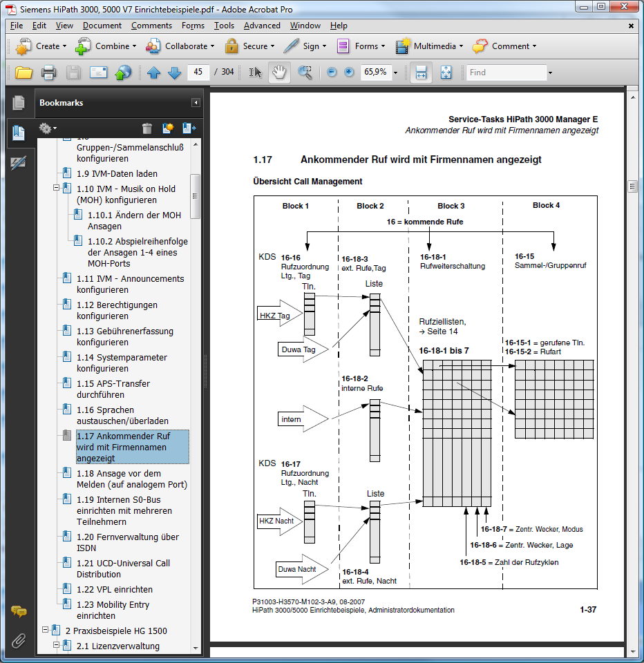Open the zoom percentage dropdown arrow

pos(396,73)
